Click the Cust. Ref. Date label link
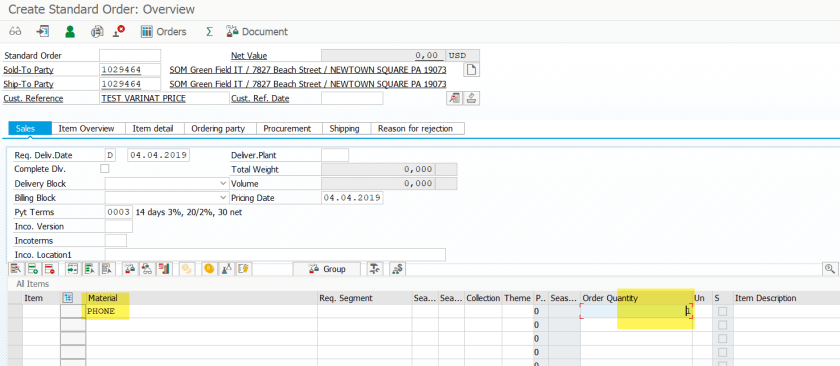This screenshot has width=840, height=366. point(260,99)
